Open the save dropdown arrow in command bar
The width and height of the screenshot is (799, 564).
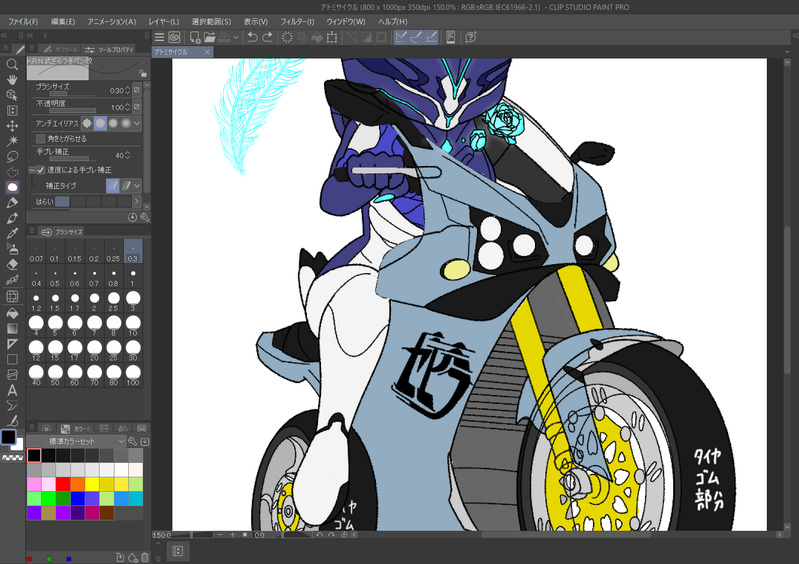point(235,37)
